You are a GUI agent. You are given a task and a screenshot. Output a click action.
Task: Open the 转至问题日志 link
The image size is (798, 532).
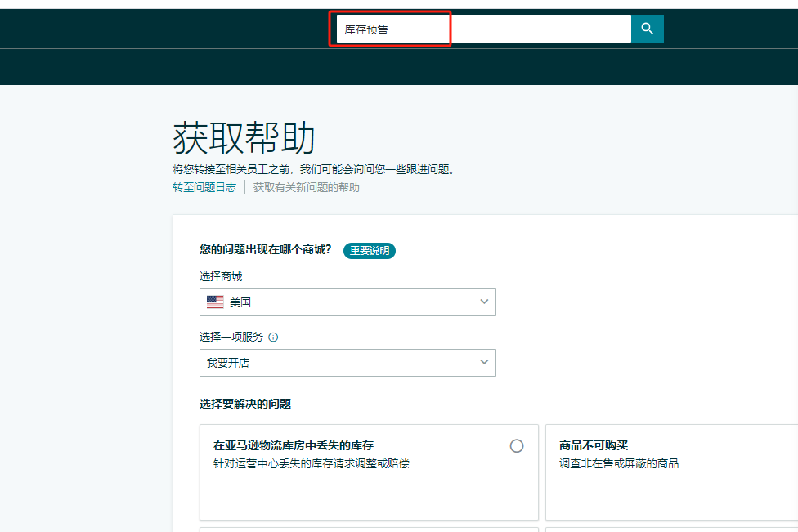[x=204, y=188]
